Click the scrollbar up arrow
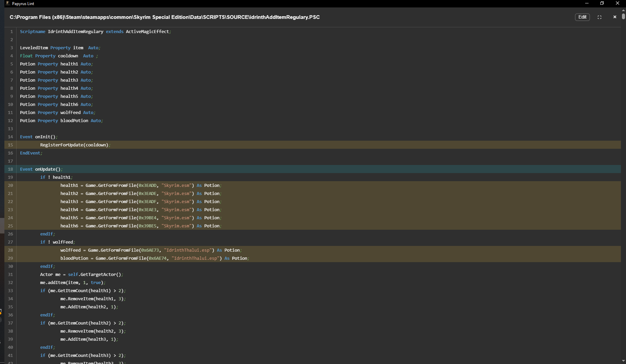 pyautogui.click(x=623, y=10)
